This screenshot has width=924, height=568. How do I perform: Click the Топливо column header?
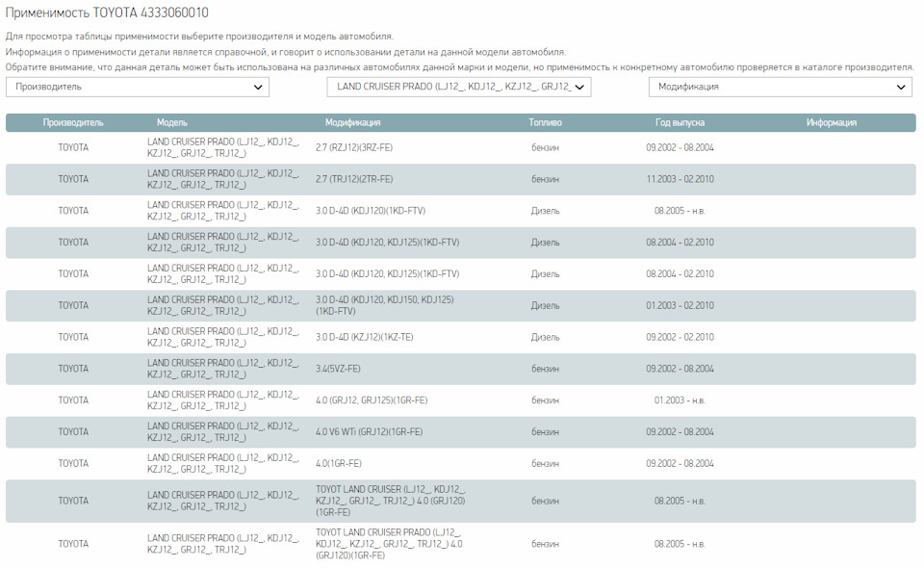coord(545,122)
